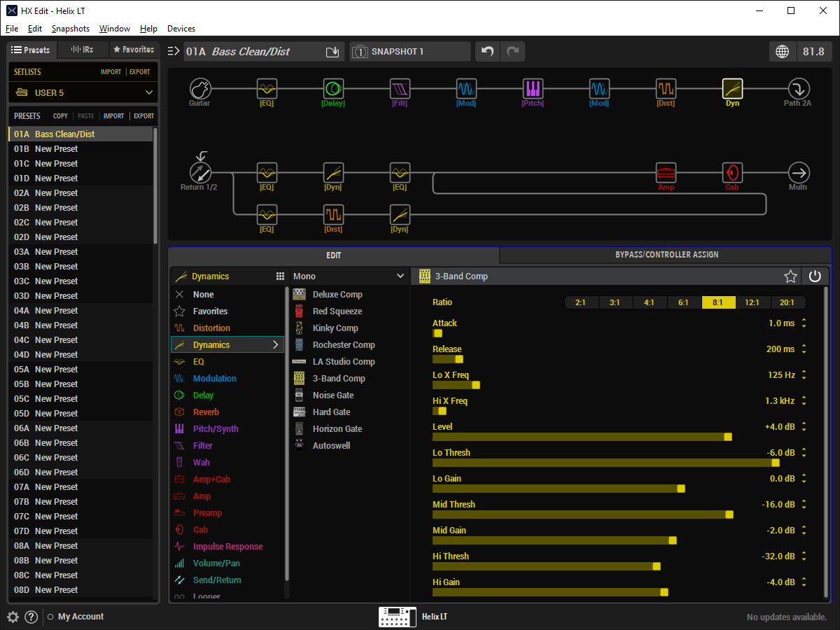Viewport: 840px width, 630px height.
Task: Click the Mid Thresh stepper
Action: tap(804, 505)
